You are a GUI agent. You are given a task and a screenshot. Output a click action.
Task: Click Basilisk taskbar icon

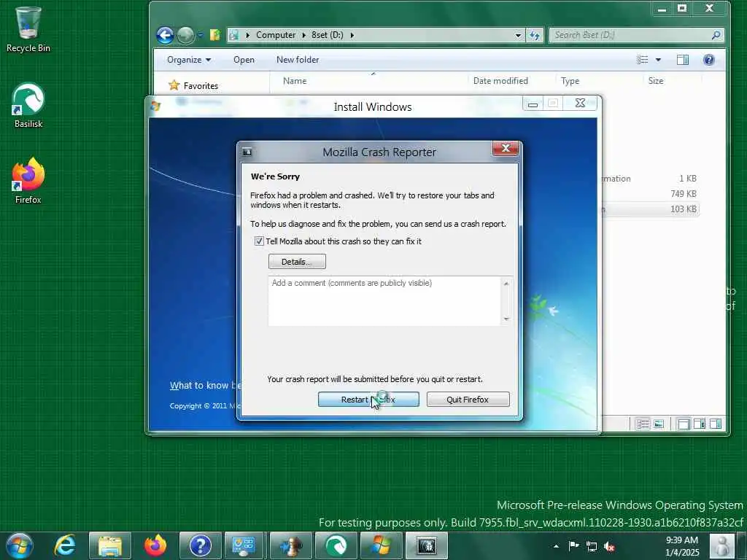[336, 545]
